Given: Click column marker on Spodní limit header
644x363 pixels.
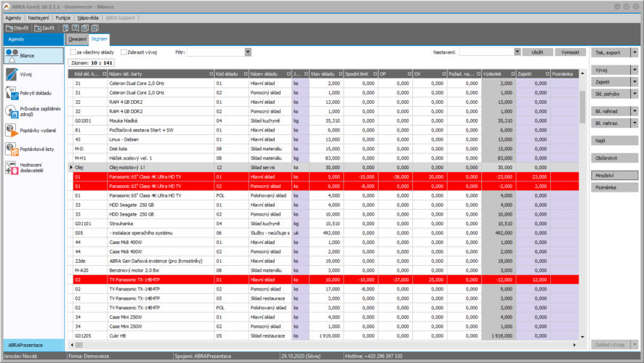Looking at the screenshot, I should 375,74.
